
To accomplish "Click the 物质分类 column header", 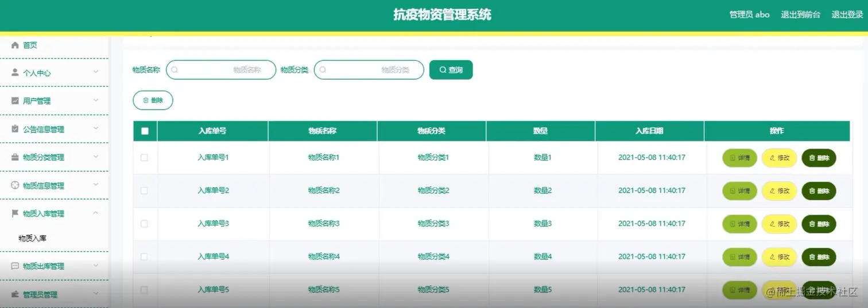I will click(431, 131).
